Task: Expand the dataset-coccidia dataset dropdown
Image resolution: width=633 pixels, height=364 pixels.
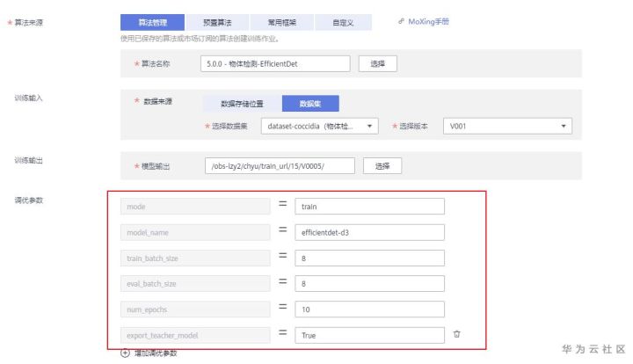Action: 320,126
